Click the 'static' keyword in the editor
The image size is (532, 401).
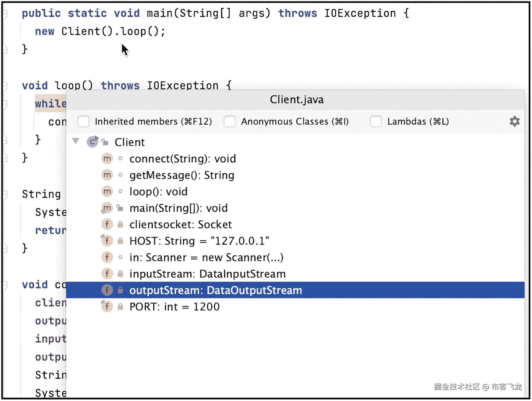[x=87, y=13]
